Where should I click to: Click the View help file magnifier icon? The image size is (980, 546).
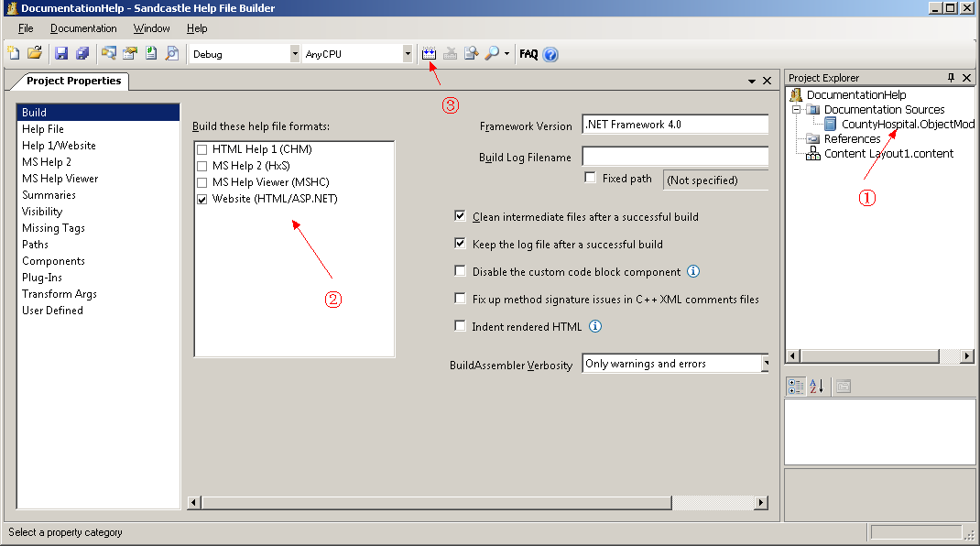pos(492,54)
